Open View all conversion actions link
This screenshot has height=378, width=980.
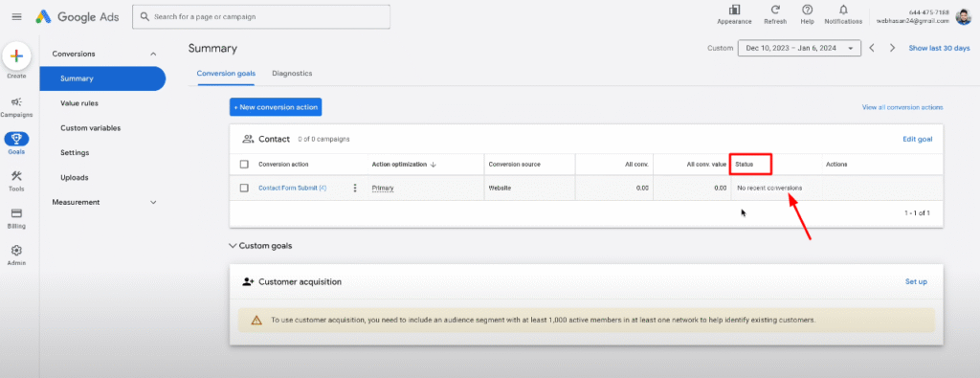[902, 107]
